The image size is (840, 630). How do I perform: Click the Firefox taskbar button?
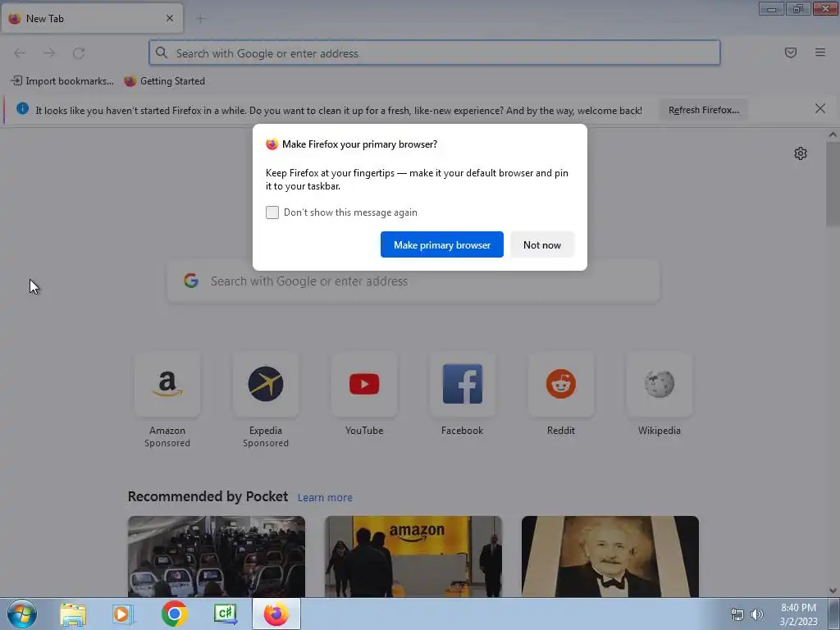tap(276, 614)
